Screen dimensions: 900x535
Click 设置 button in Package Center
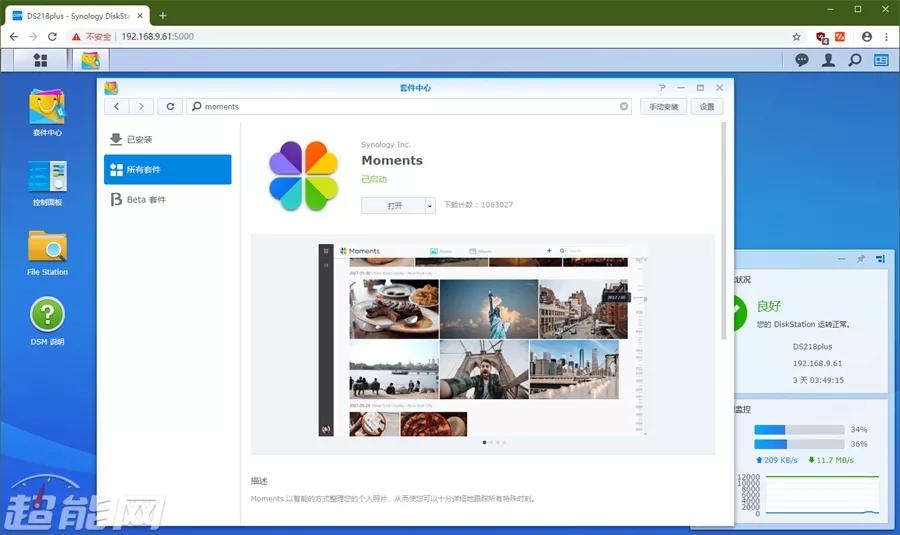707,106
